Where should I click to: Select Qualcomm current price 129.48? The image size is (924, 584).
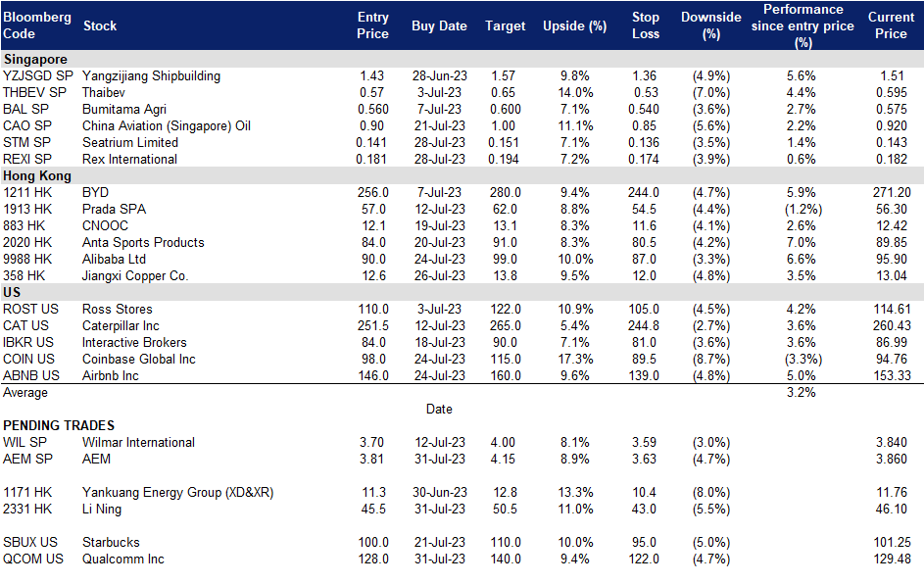point(892,559)
